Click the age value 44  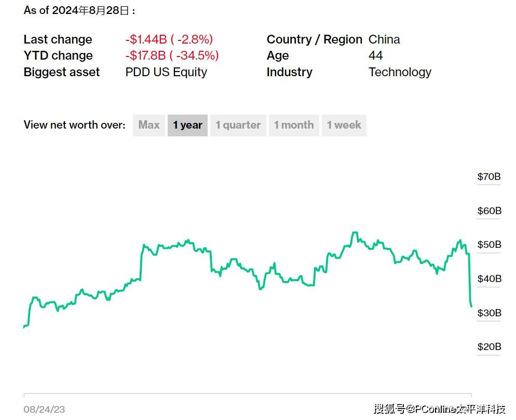coord(375,55)
